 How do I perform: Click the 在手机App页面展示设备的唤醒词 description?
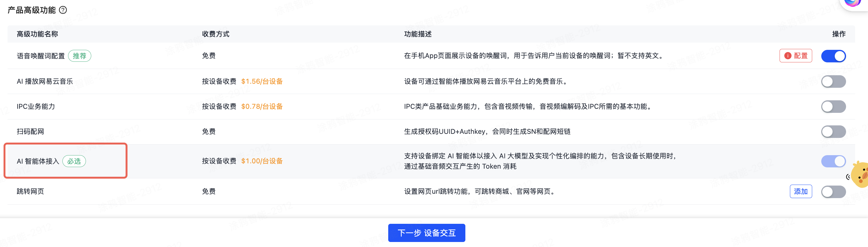[535, 56]
